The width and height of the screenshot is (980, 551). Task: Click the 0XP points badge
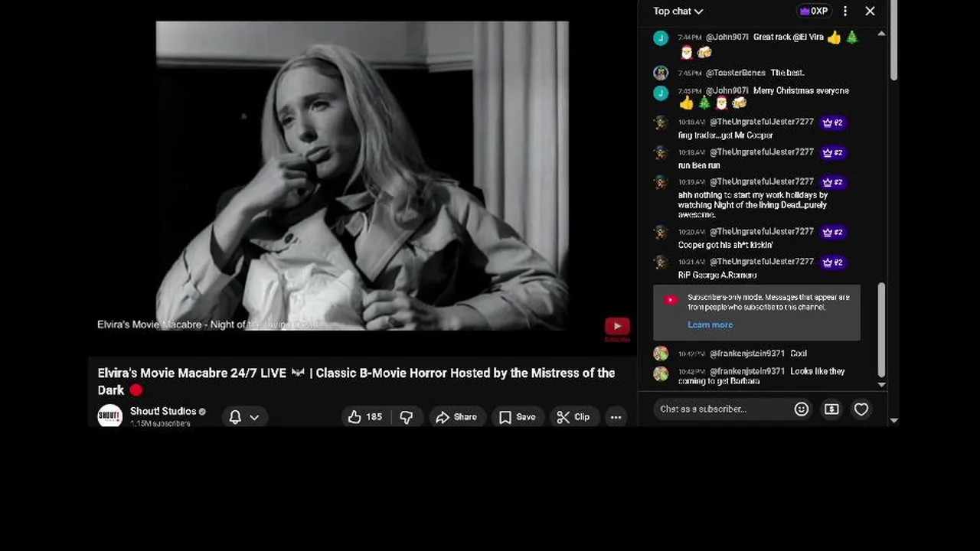814,11
